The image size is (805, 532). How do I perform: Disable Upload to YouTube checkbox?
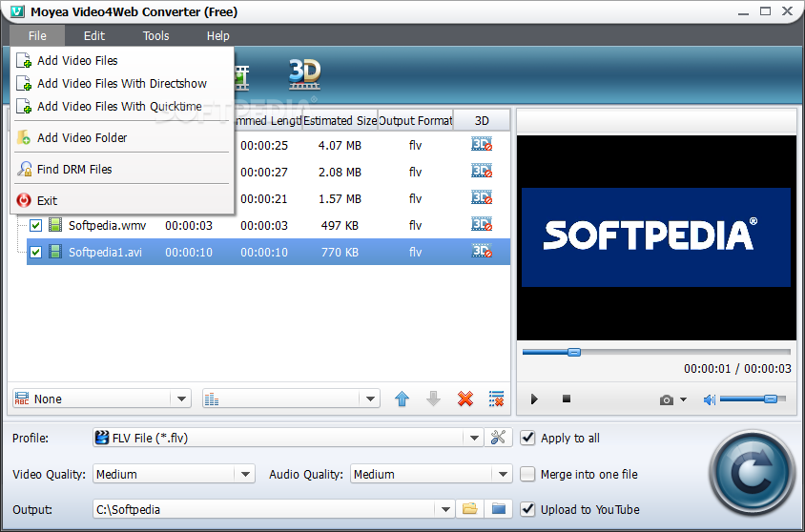click(527, 509)
